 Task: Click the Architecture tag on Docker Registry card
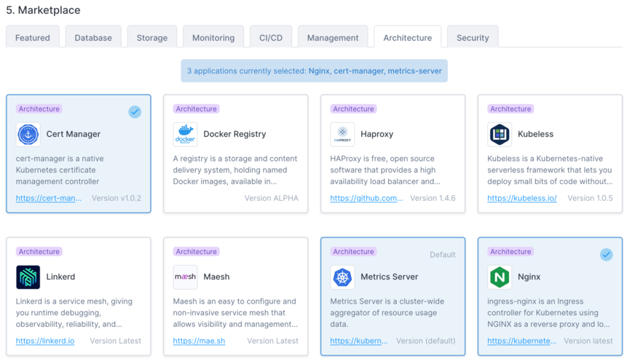197,108
